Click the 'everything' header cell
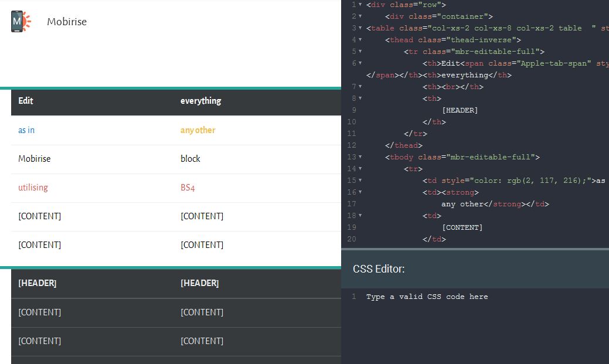 pos(200,101)
